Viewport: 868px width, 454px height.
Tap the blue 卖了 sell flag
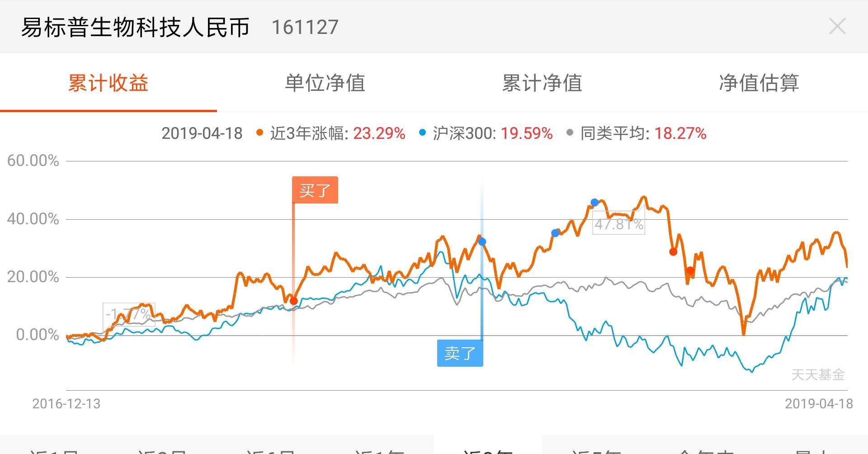(460, 353)
